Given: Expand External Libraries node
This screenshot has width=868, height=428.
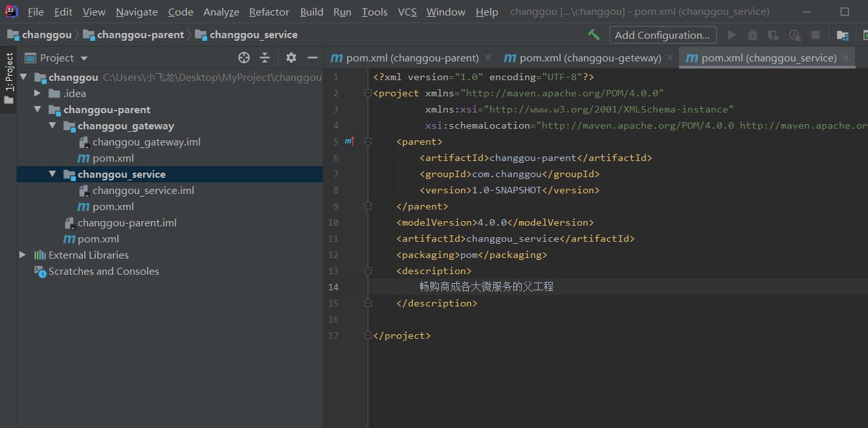Looking at the screenshot, I should click(x=23, y=255).
